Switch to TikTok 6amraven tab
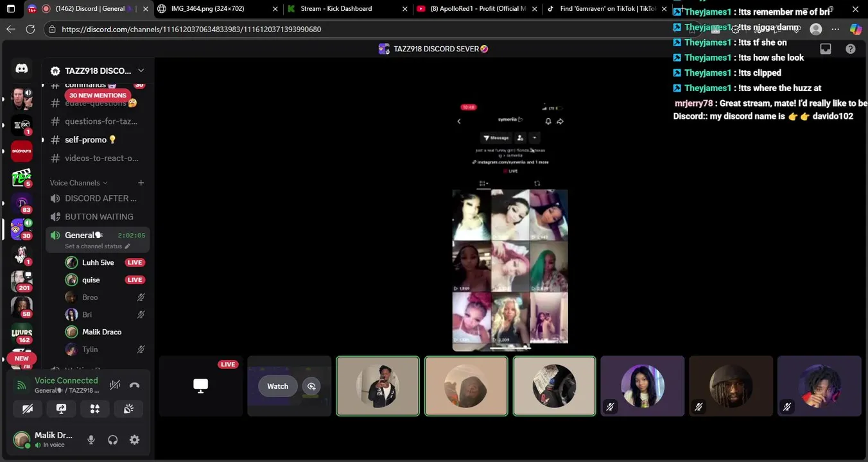The width and height of the screenshot is (868, 462). point(606,9)
